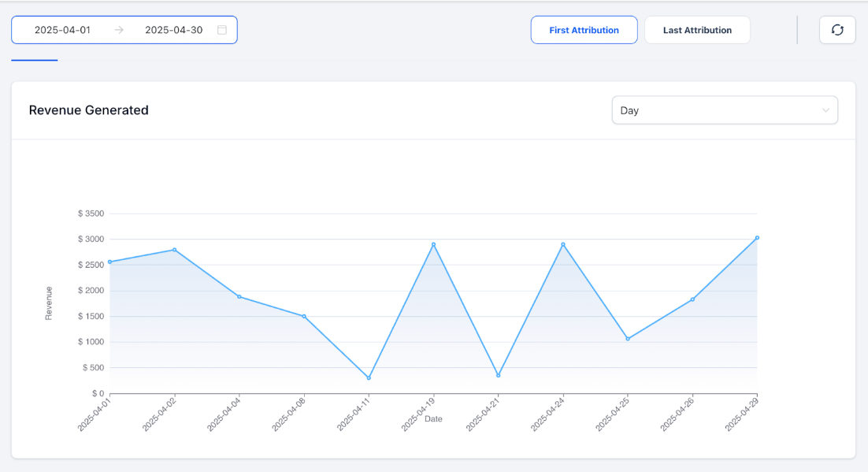The image size is (868, 472).
Task: Switch to Last Attribution mode
Action: (x=697, y=30)
